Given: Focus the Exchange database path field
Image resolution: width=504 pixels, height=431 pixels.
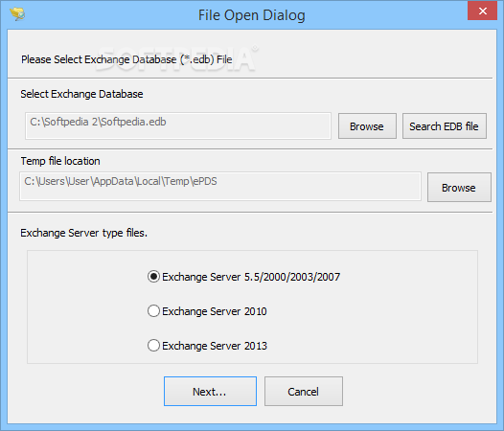Looking at the screenshot, I should pos(178,125).
